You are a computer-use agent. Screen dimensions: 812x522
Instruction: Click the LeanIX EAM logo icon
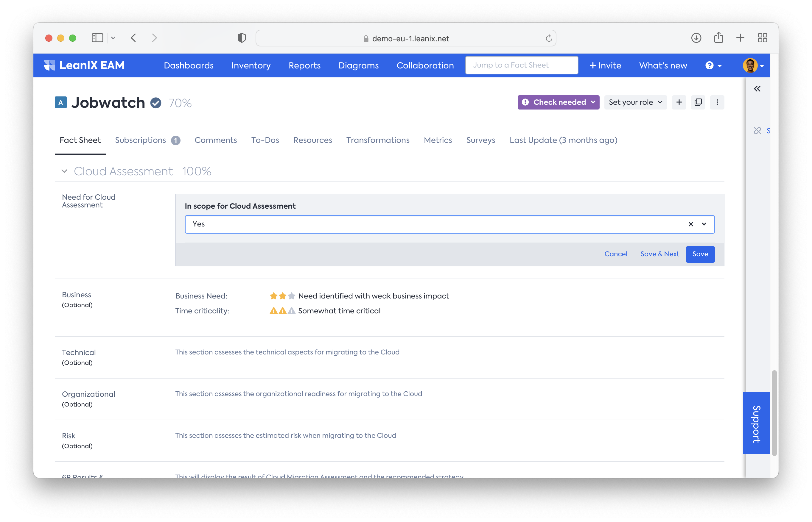49,65
